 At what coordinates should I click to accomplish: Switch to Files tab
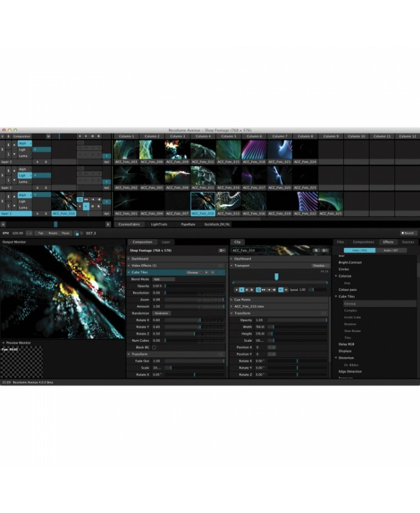(x=341, y=242)
